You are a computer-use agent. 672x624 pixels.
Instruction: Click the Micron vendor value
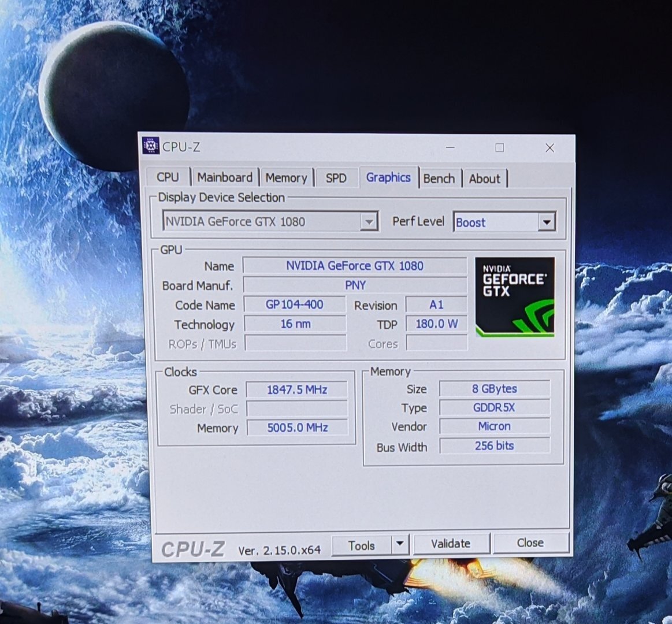495,426
